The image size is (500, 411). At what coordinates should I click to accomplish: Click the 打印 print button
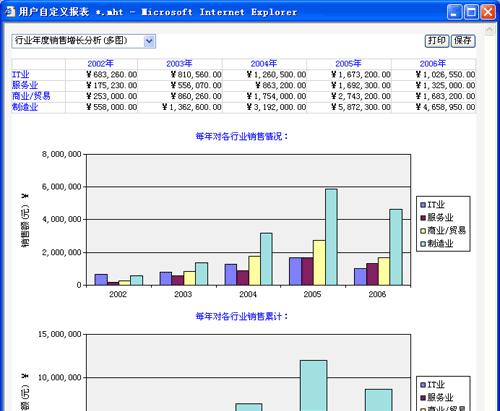pos(437,41)
